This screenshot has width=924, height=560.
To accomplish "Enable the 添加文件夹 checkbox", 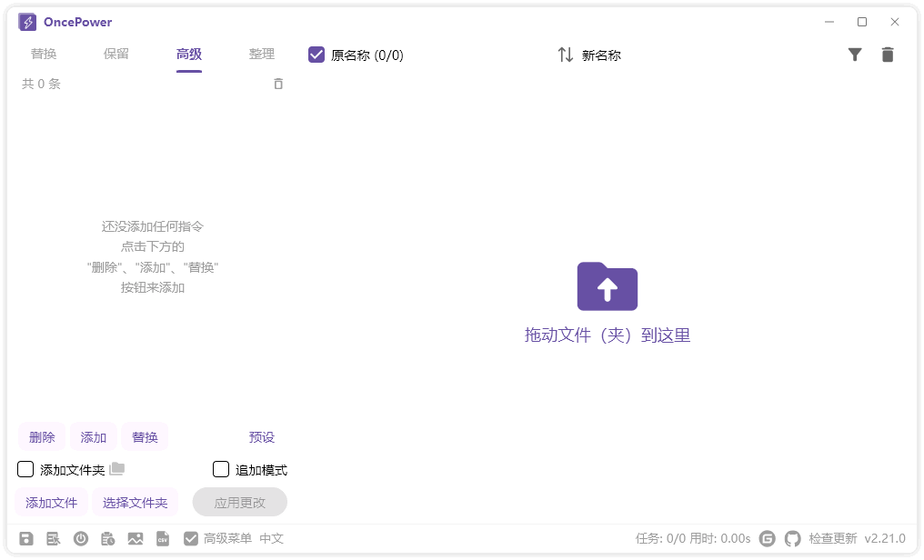I will coord(25,469).
